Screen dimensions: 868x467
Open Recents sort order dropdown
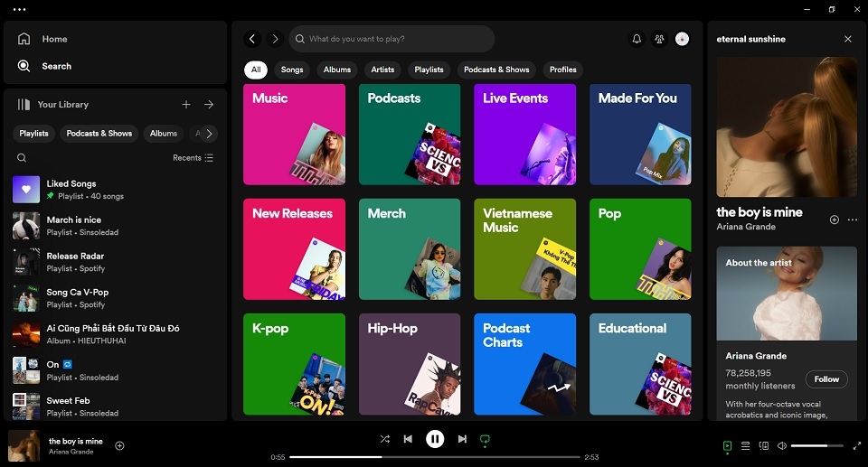pyautogui.click(x=193, y=158)
